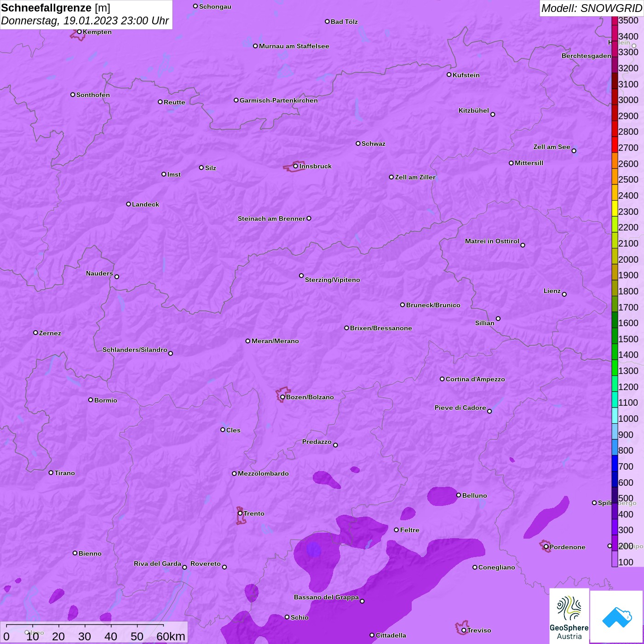
Task: Select the Bozen/Bolzano city marker dot
Action: [x=282, y=397]
